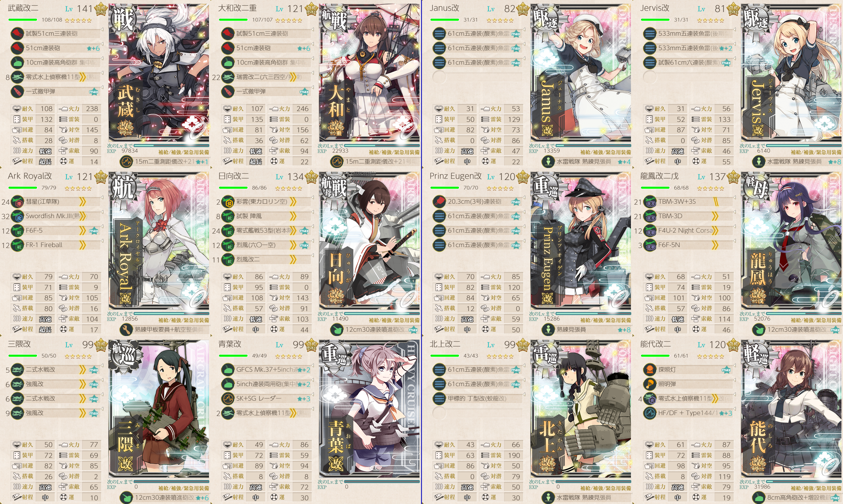
Task: Click the small arrow right of 三隈改's first 二式水戦改
Action: click(102, 366)
